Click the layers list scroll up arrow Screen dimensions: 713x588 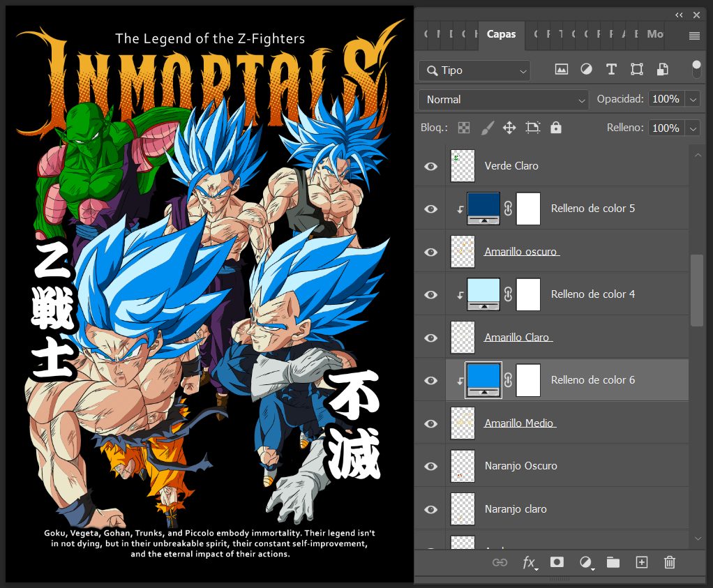click(698, 156)
